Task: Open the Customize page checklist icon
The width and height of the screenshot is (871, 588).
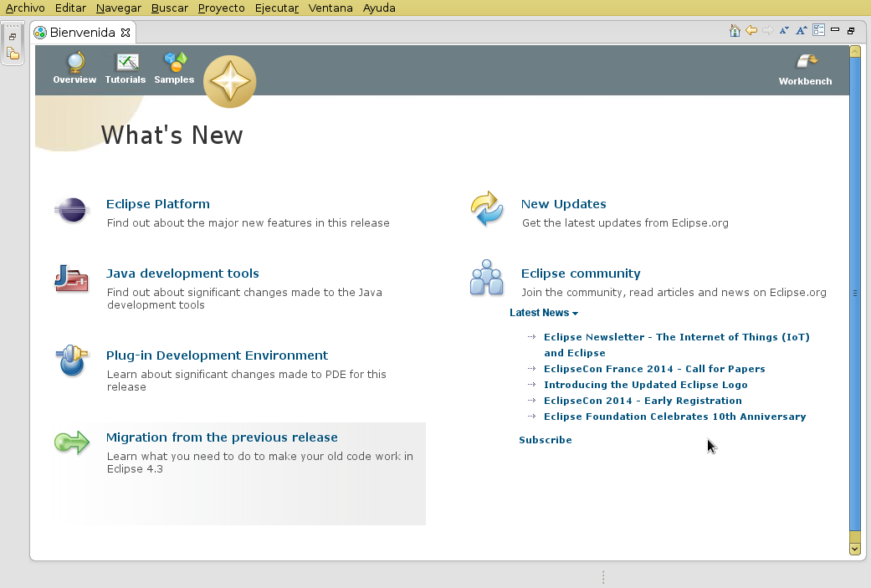Action: pyautogui.click(x=818, y=30)
